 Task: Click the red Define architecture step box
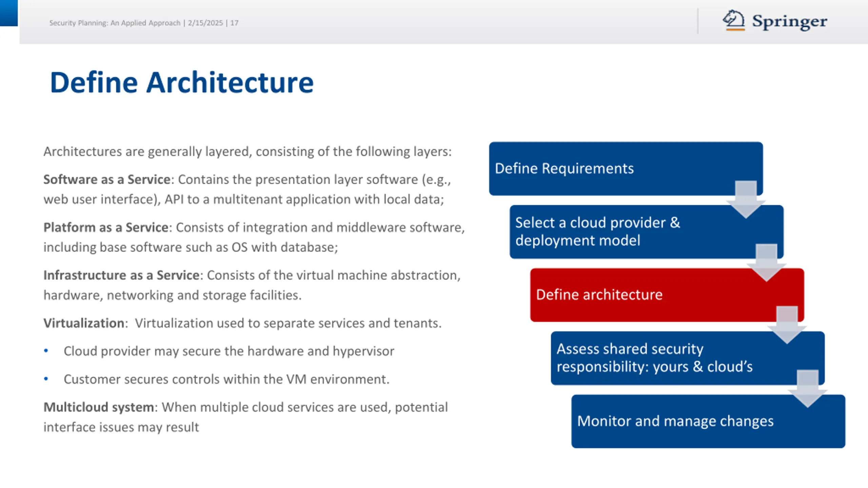pyautogui.click(x=667, y=295)
